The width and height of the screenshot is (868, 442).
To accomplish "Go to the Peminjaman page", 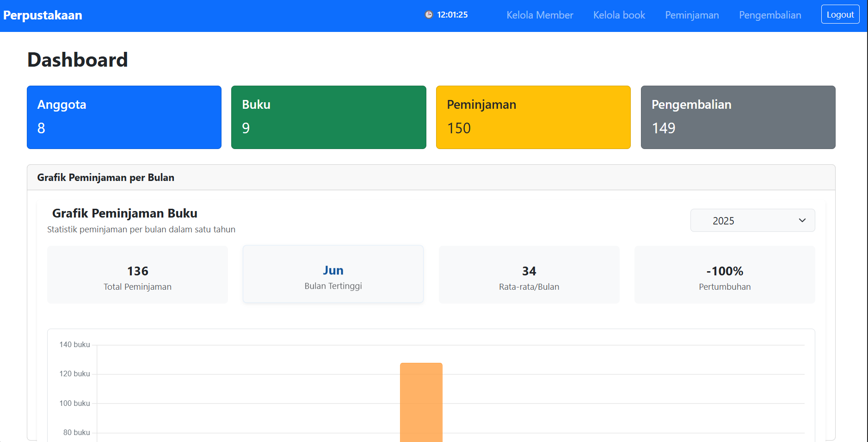I will [x=692, y=15].
